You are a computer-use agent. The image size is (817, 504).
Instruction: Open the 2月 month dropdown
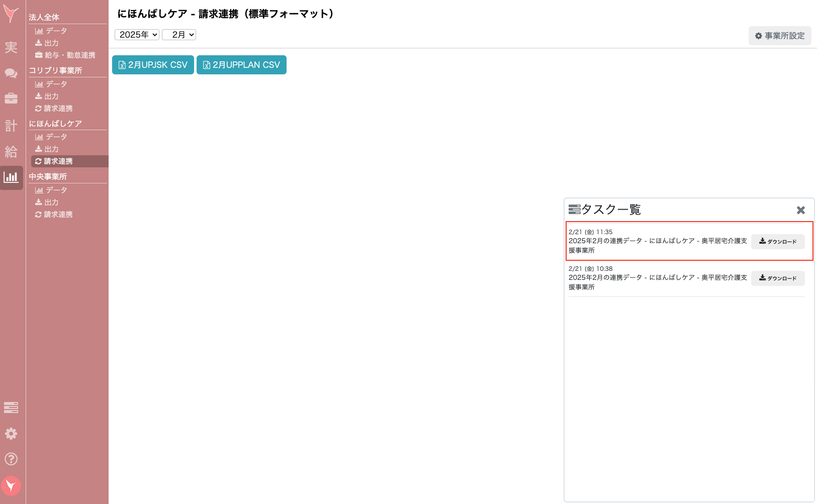[x=179, y=34]
